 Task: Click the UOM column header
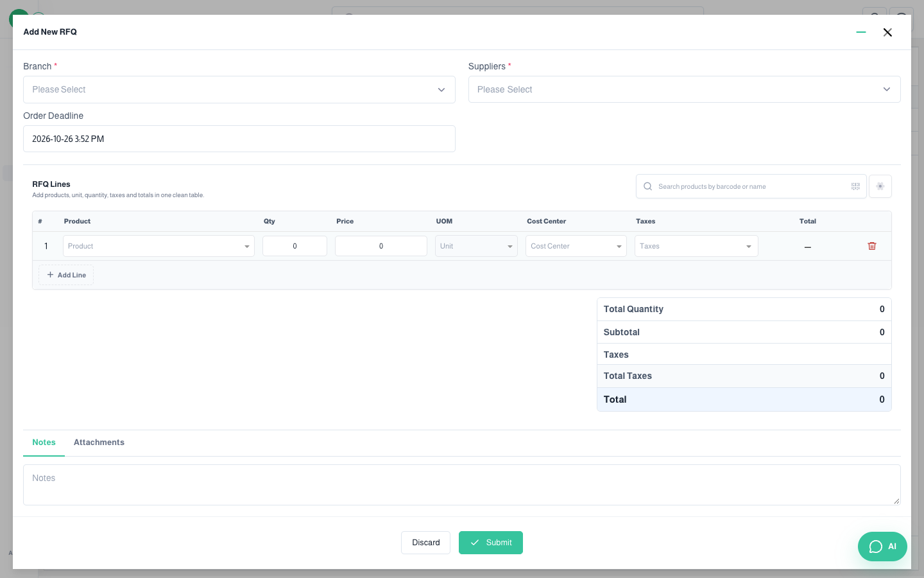click(445, 221)
